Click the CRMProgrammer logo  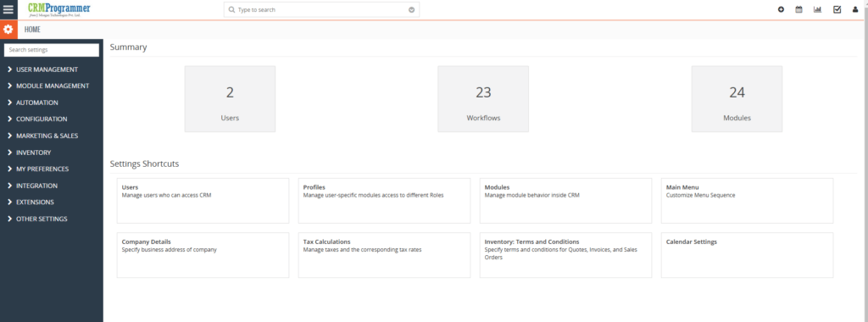click(x=59, y=9)
